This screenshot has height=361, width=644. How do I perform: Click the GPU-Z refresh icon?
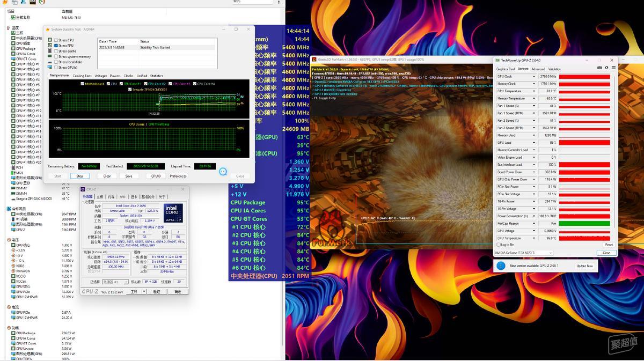[x=606, y=68]
